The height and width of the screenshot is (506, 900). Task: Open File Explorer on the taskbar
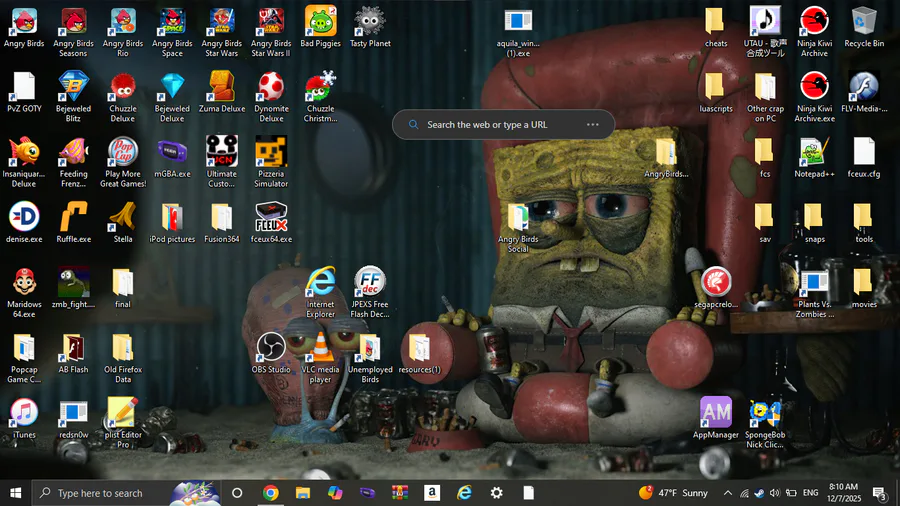tap(302, 493)
